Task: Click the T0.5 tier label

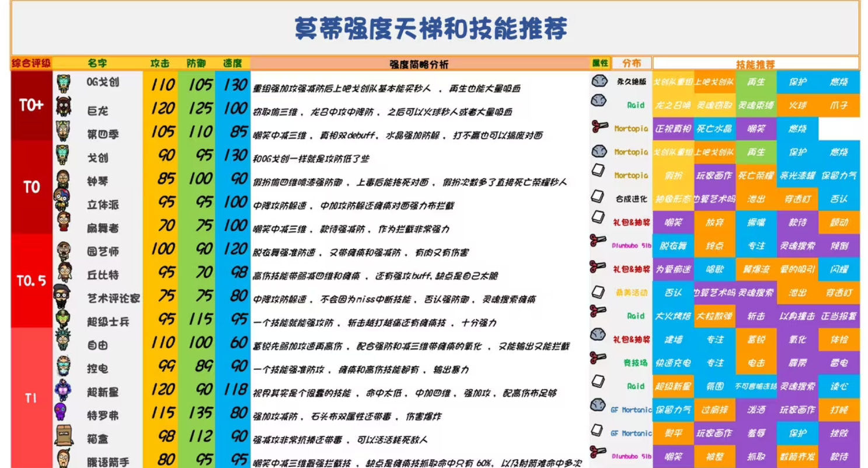Action: pos(32,281)
